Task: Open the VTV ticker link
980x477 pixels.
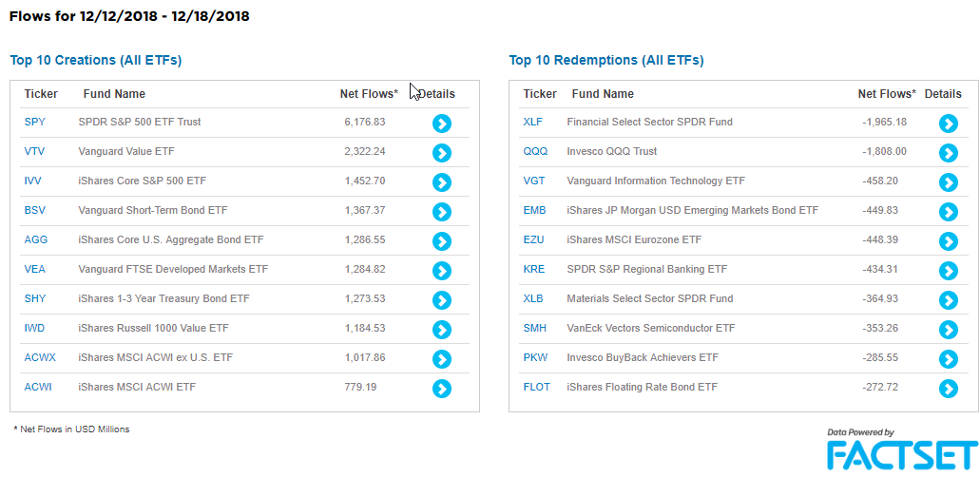Action: pyautogui.click(x=34, y=151)
